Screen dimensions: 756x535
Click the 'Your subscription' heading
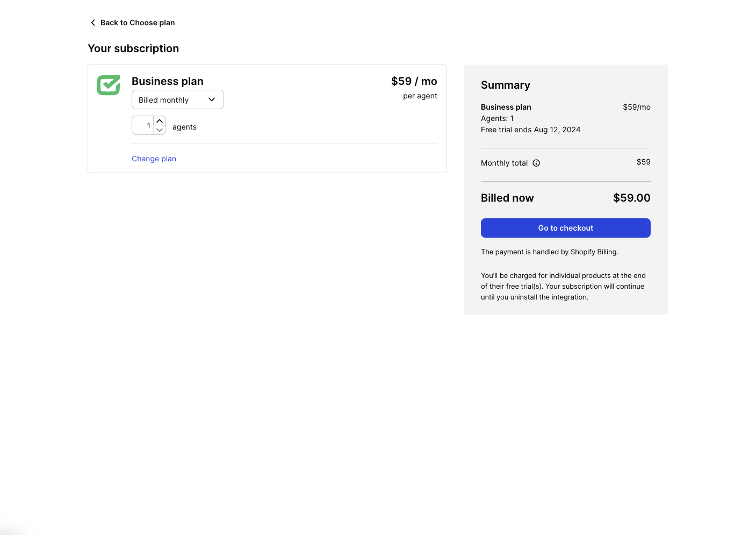tap(133, 48)
